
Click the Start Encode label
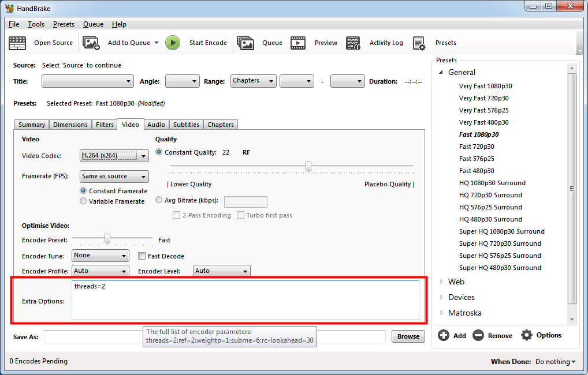point(208,43)
